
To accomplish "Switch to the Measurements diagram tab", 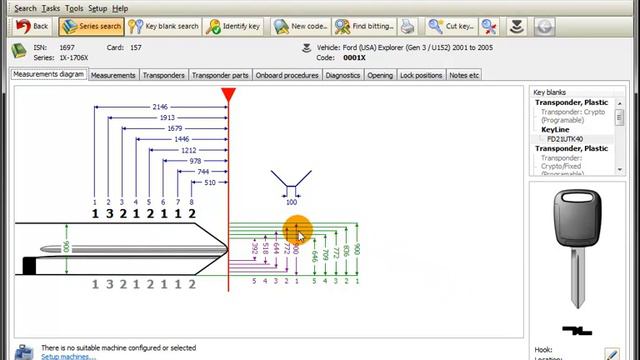I will [49, 74].
